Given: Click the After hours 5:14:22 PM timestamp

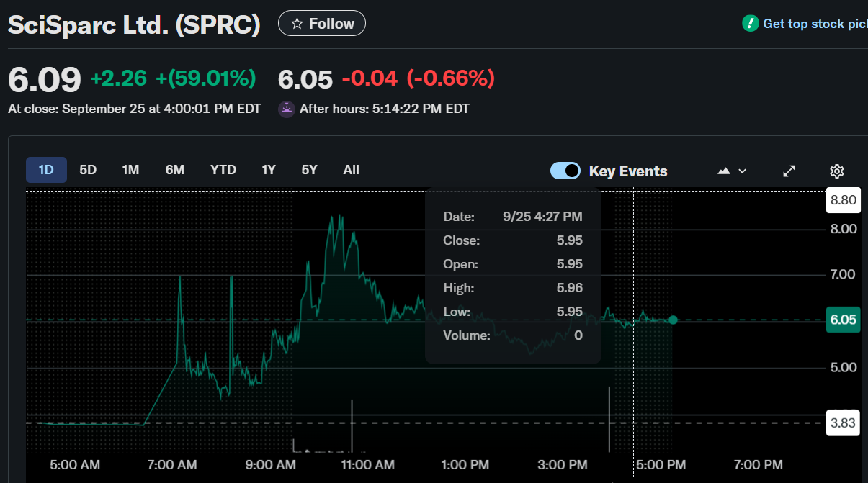Looking at the screenshot, I should coord(385,109).
